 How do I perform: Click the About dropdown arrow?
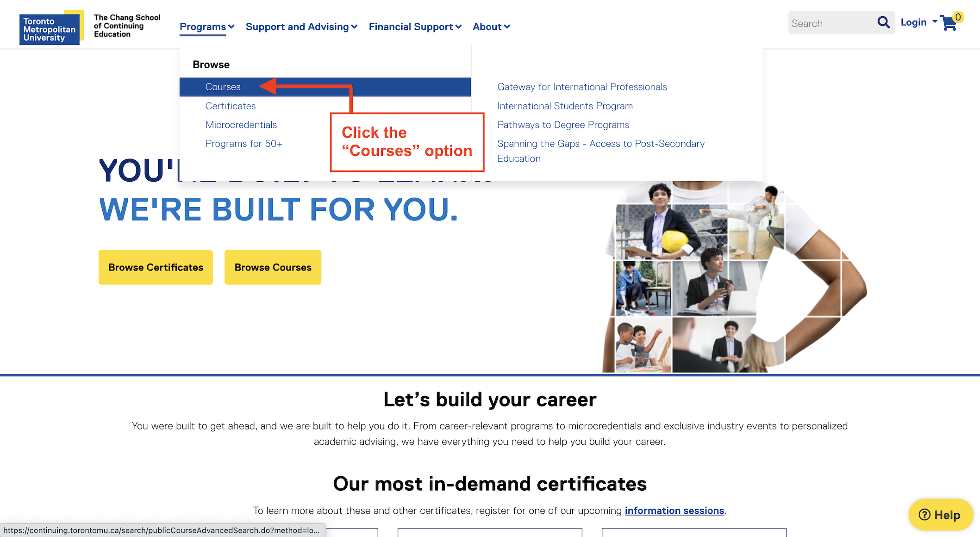[x=507, y=27]
